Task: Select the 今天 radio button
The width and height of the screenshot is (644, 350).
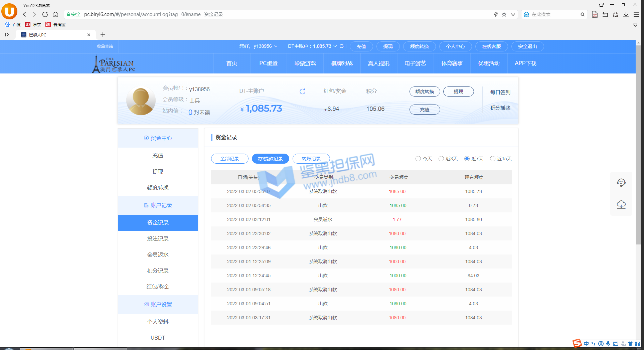Action: (x=418, y=159)
